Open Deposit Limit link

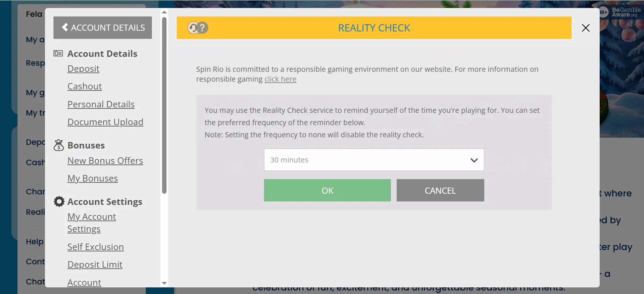pyautogui.click(x=95, y=264)
